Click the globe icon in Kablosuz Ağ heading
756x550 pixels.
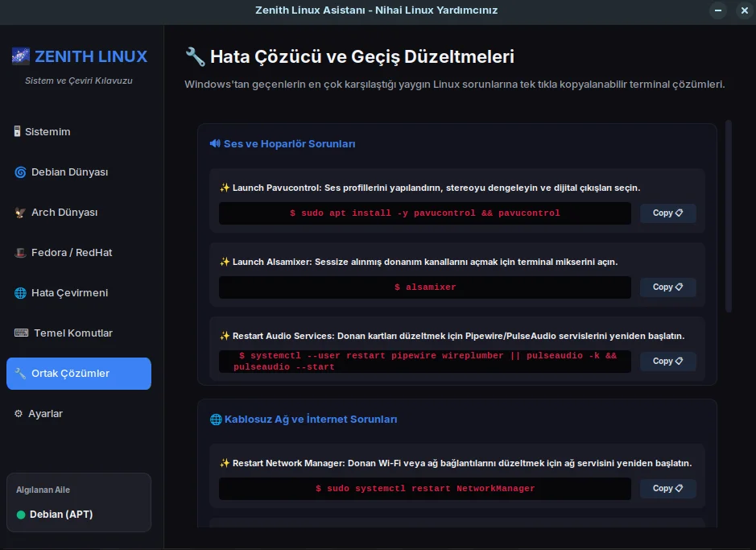216,420
